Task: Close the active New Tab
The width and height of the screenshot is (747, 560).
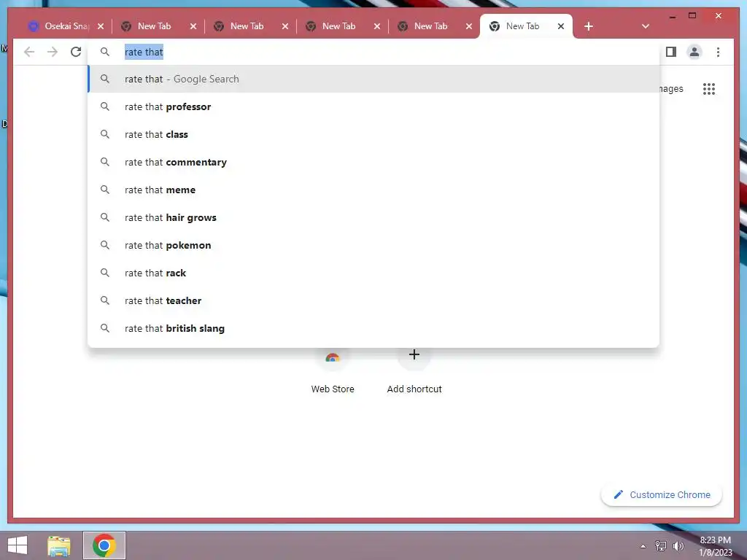Action: [561, 26]
